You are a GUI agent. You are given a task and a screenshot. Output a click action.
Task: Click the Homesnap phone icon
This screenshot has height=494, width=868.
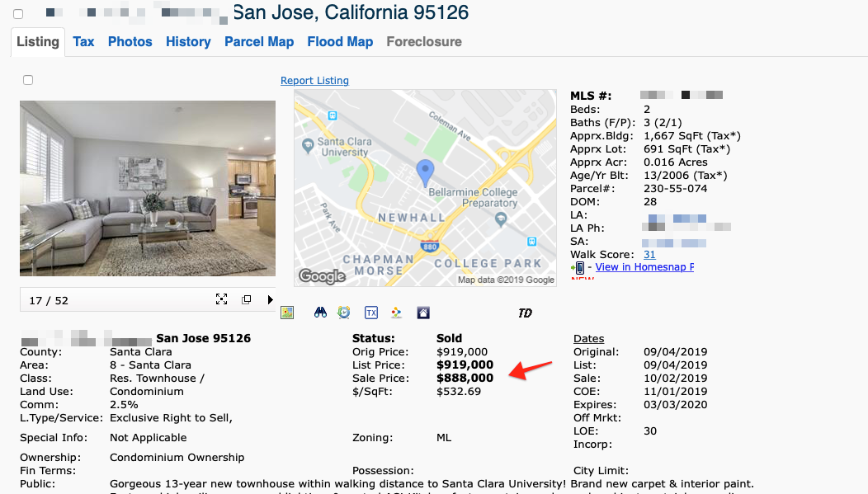click(x=578, y=268)
